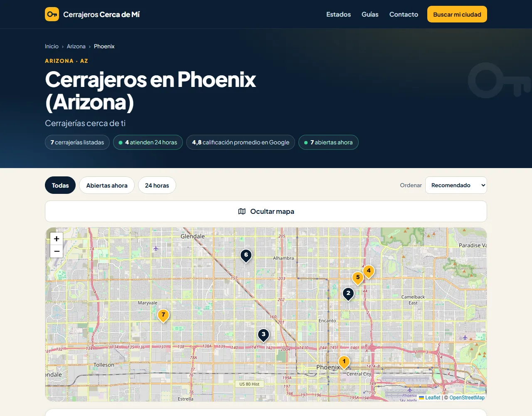
Task: Hide the map with Ocultar mapa
Action: coord(266,211)
